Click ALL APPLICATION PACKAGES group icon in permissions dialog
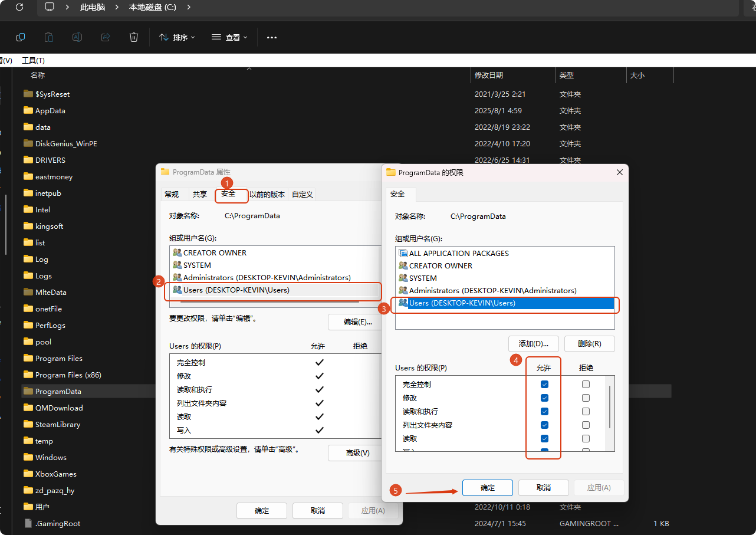The height and width of the screenshot is (535, 756). click(x=403, y=253)
